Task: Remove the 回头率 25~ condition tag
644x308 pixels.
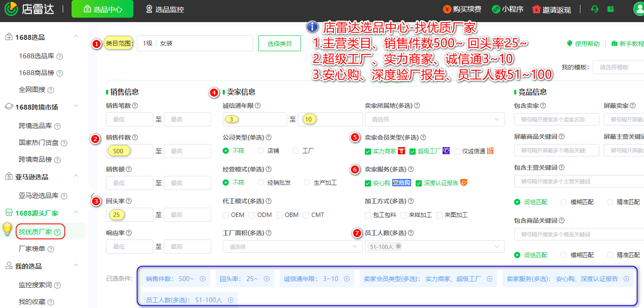Action: [267, 279]
